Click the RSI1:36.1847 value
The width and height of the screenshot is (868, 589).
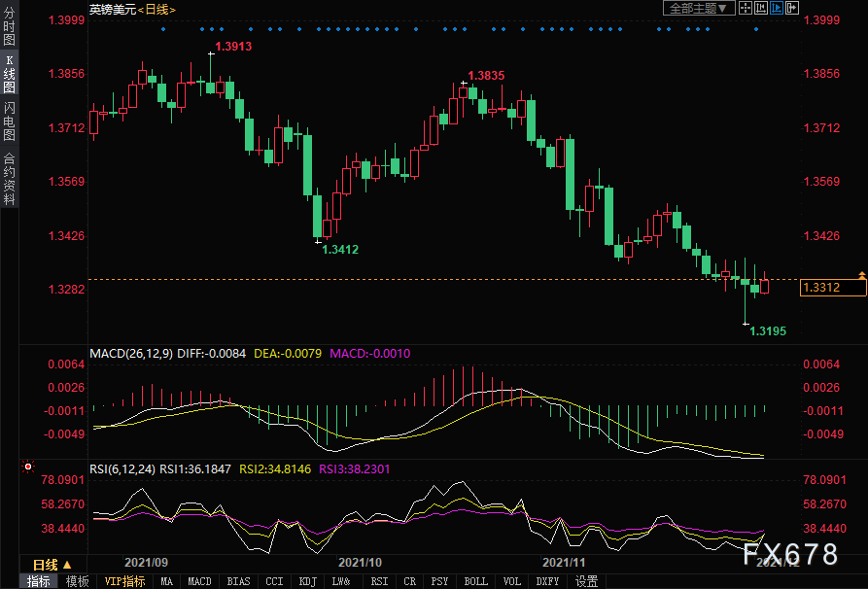pyautogui.click(x=195, y=468)
